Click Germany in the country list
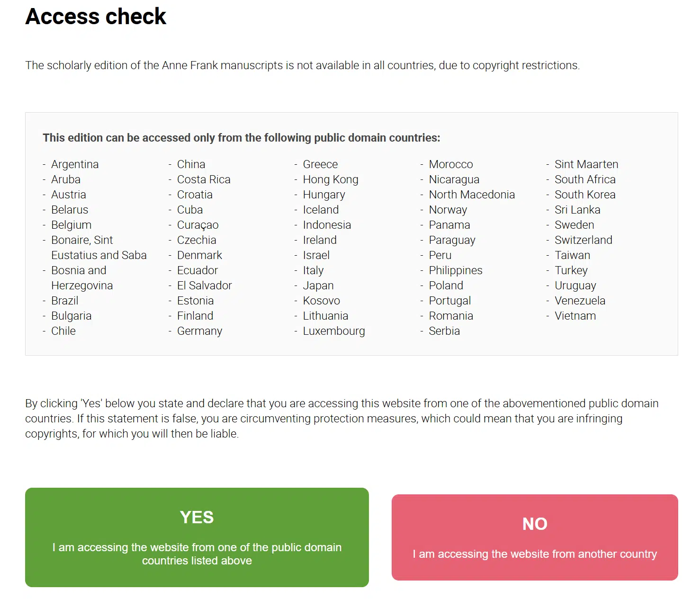Viewport: 700px width, 599px height. coord(199,331)
